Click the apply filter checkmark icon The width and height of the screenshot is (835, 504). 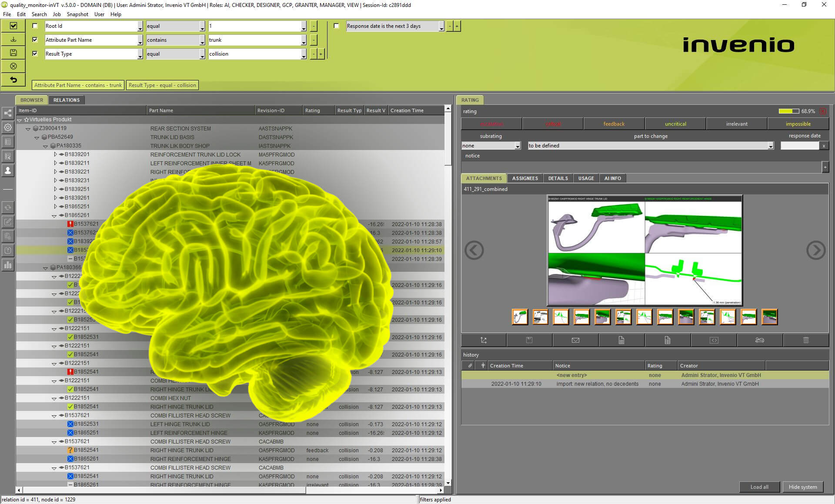point(13,26)
